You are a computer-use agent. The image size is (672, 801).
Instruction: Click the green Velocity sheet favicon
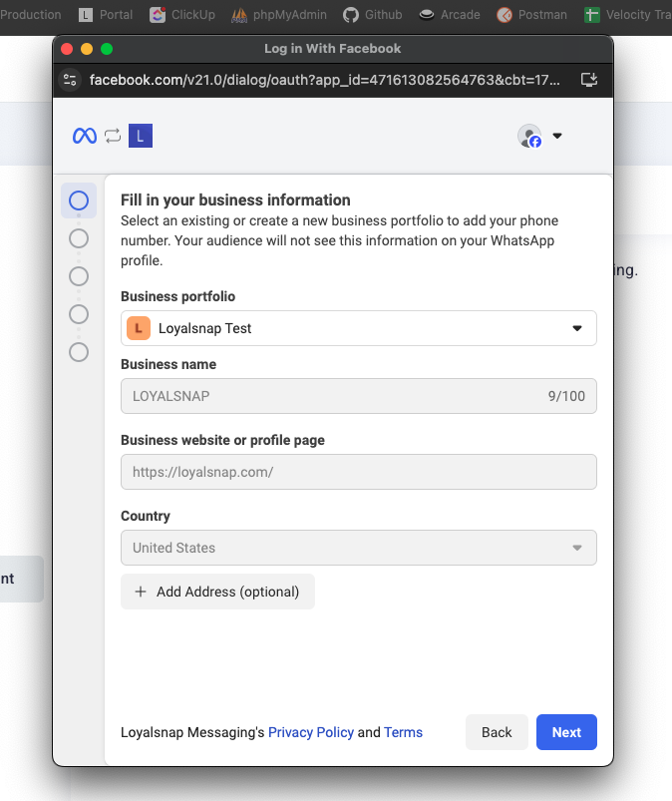click(x=592, y=15)
